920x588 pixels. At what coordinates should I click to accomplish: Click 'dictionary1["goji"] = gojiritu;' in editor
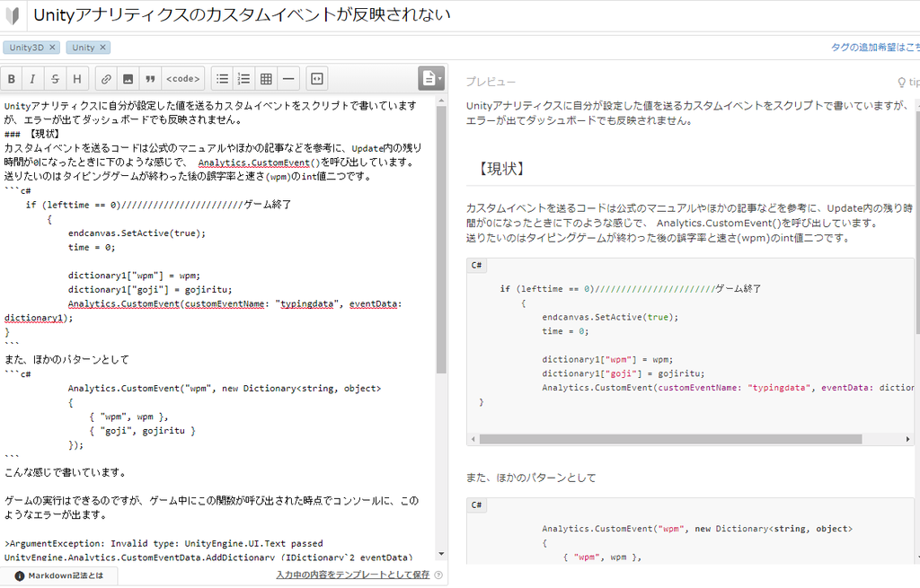[x=150, y=290]
